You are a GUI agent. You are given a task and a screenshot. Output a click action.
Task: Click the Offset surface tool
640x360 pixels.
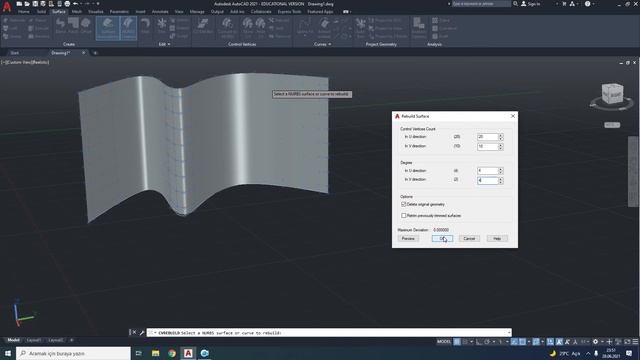pos(86,26)
